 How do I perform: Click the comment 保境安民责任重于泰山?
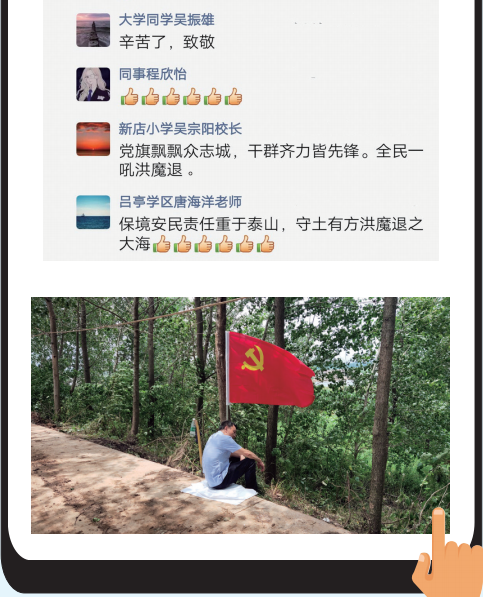coord(271,234)
